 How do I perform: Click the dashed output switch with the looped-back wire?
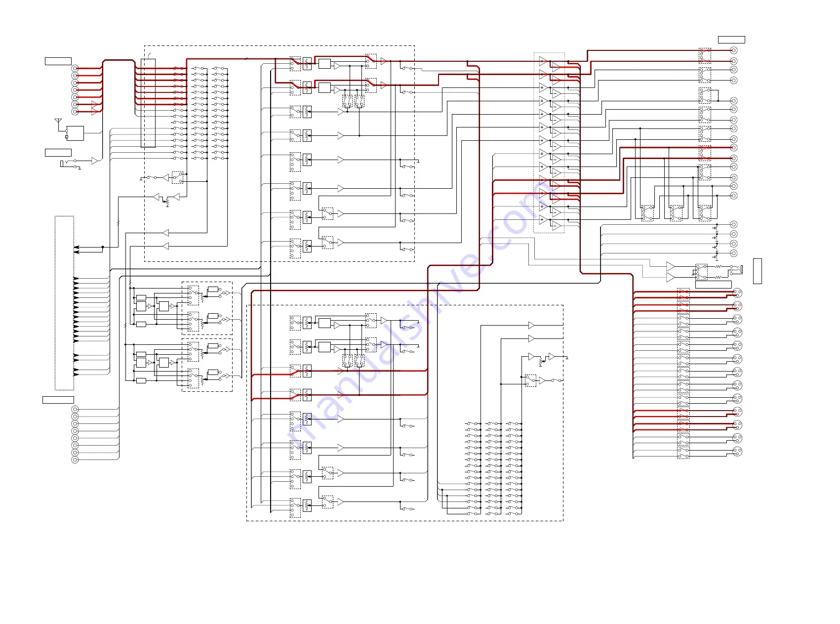(705, 96)
